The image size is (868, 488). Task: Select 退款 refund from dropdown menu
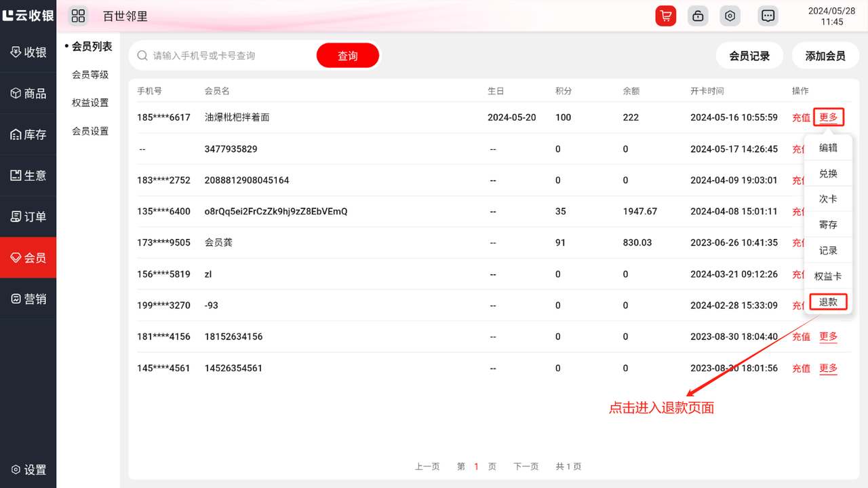pyautogui.click(x=828, y=302)
